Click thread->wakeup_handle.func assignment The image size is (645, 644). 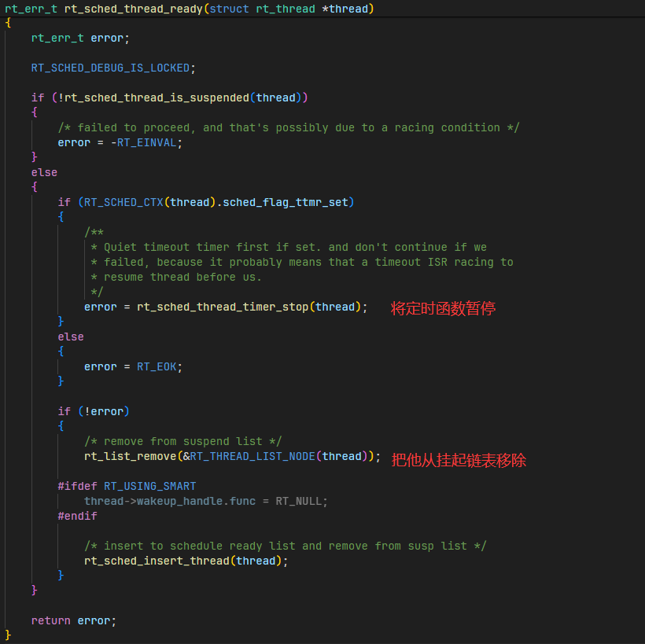tap(205, 502)
